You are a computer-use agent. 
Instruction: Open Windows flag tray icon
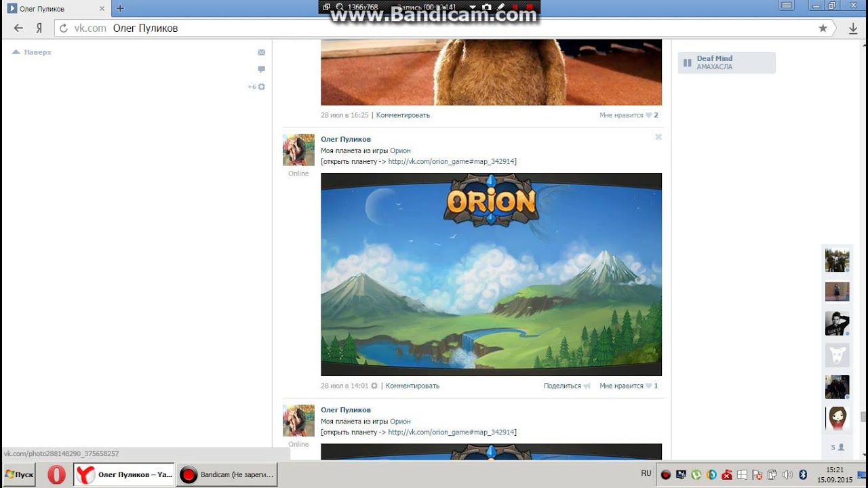click(742, 474)
